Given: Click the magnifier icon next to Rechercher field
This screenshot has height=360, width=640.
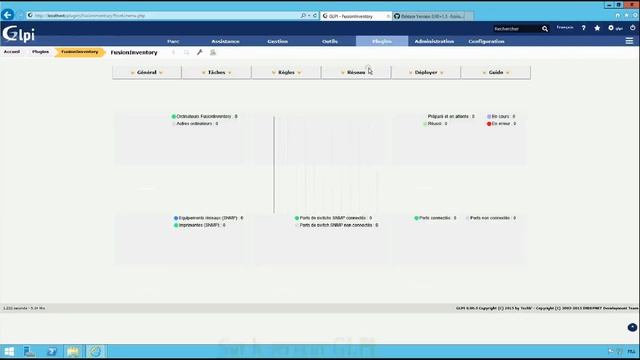Looking at the screenshot, I should pos(545,29).
